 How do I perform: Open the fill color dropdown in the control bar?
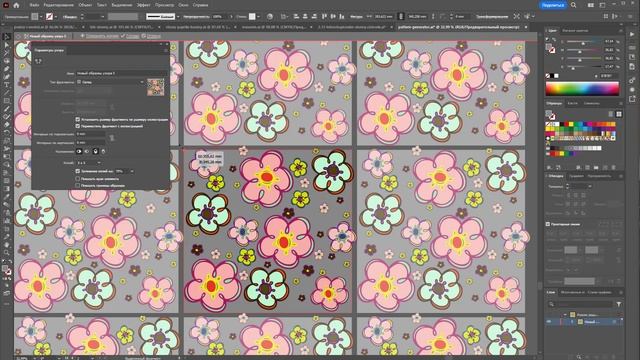[41, 17]
